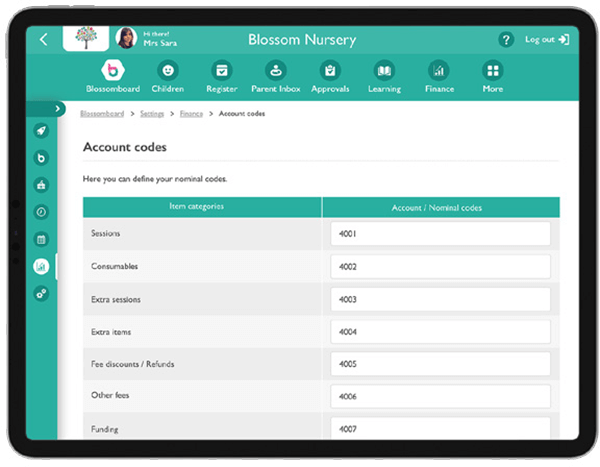
Task: Select Fee discounts / Refunds row label
Action: (132, 364)
